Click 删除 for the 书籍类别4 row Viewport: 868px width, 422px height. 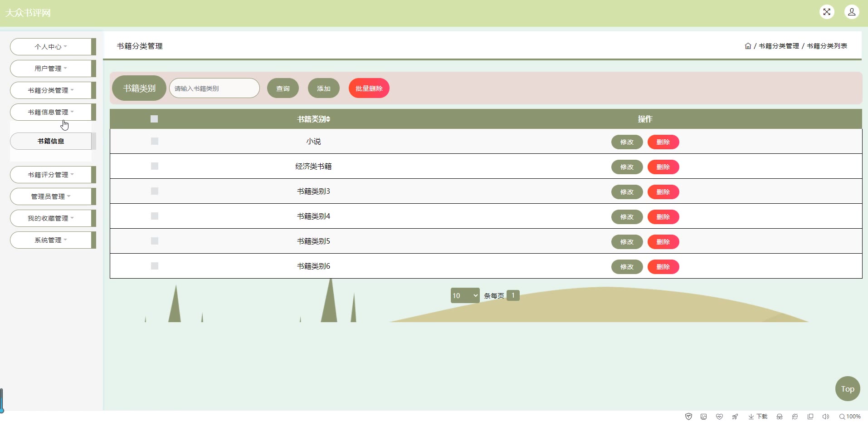(663, 217)
